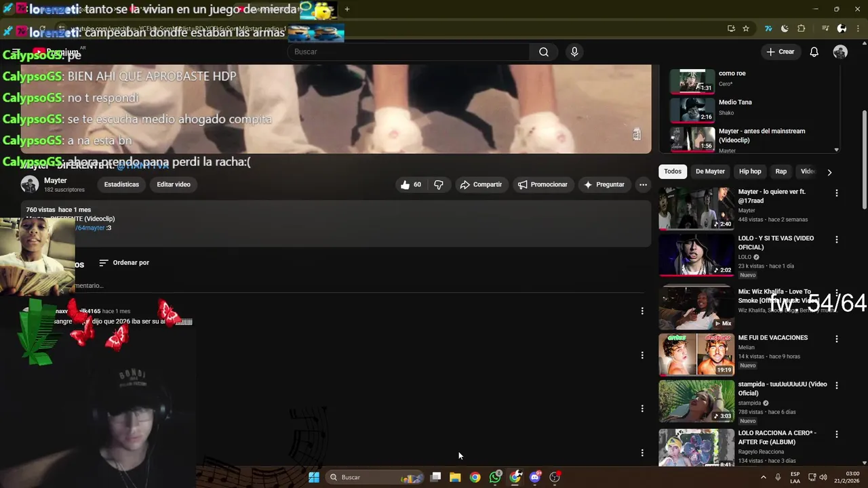The image size is (868, 488).
Task: Open 'ME FUI DE VACACIONES' title
Action: click(x=772, y=338)
